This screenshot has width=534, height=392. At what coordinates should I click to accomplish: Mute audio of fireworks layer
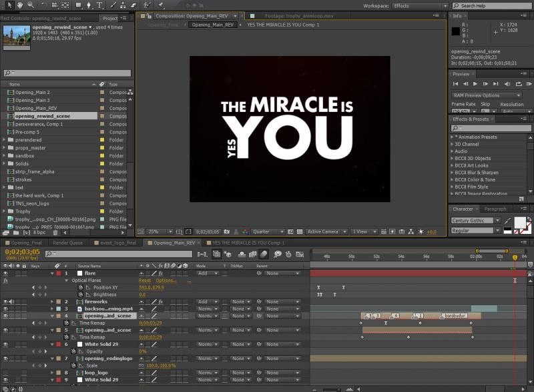(x=12, y=302)
